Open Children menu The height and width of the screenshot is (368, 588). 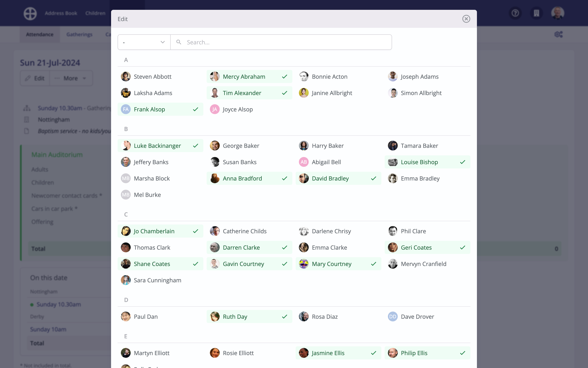point(95,13)
